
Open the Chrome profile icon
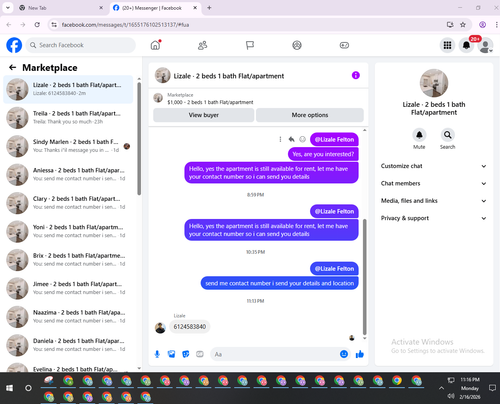482,25
